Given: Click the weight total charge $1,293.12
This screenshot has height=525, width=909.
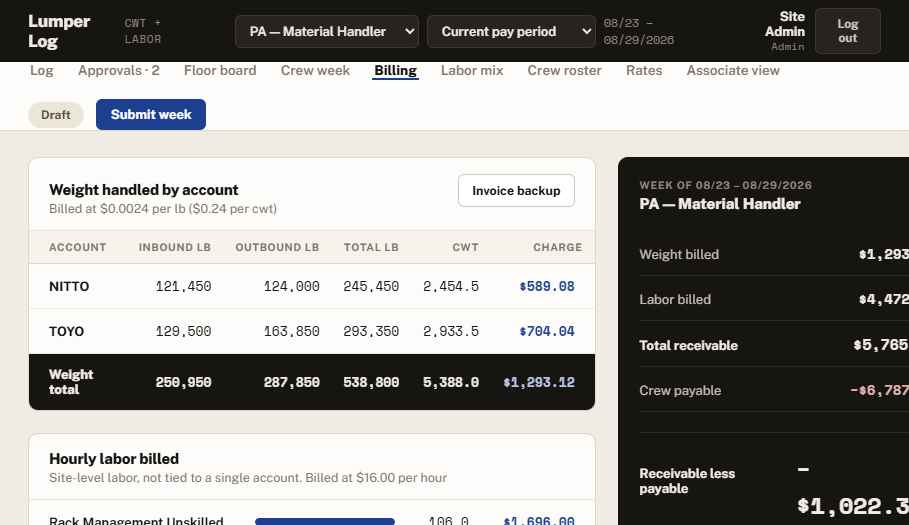Looking at the screenshot, I should click(539, 382).
